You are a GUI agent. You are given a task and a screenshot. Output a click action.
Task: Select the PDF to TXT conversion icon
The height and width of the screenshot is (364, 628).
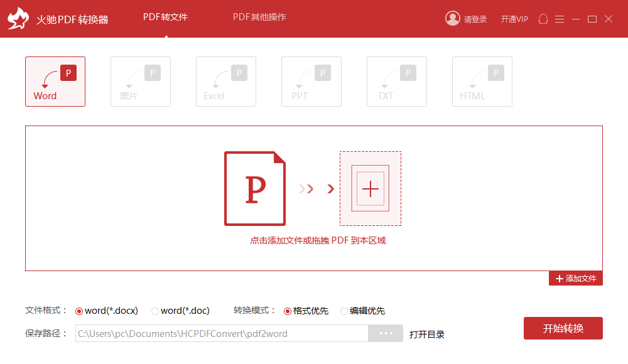click(397, 82)
